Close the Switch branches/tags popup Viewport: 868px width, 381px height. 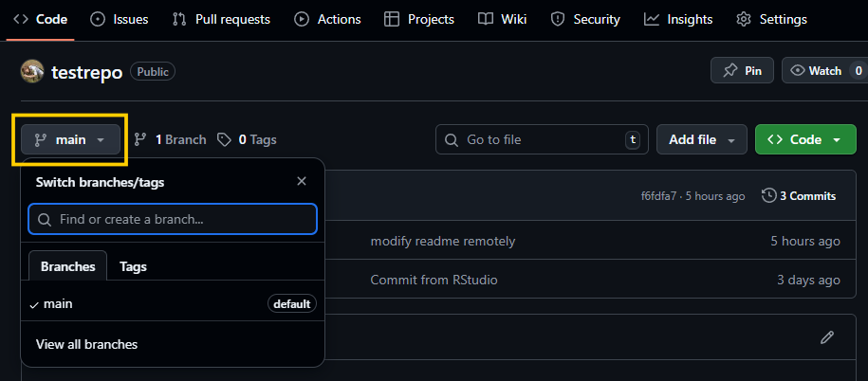[x=302, y=181]
